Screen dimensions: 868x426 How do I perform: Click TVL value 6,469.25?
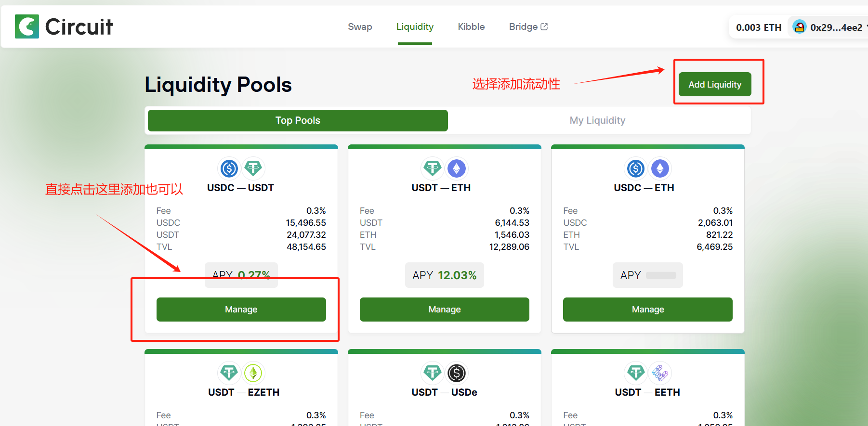pyautogui.click(x=715, y=247)
